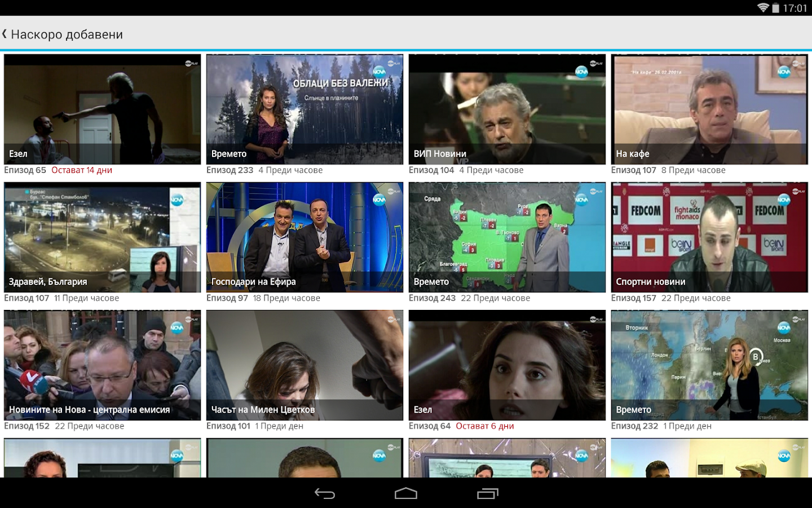812x508 pixels.
Task: Tap the Наскоро добавени header title
Action: (x=67, y=34)
